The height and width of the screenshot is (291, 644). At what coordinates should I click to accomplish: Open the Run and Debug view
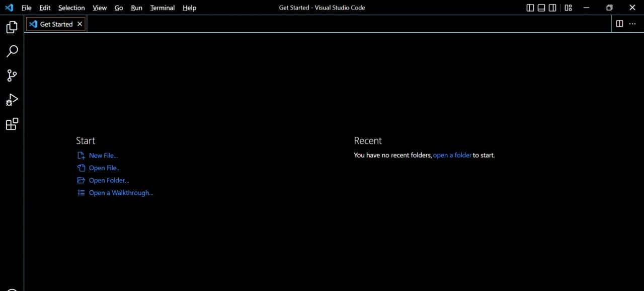[x=12, y=100]
